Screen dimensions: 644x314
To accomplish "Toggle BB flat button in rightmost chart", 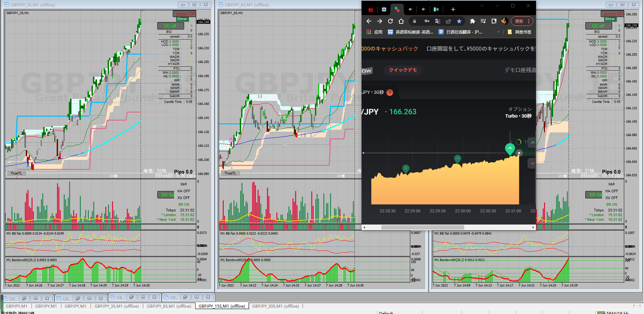I will (x=594, y=195).
